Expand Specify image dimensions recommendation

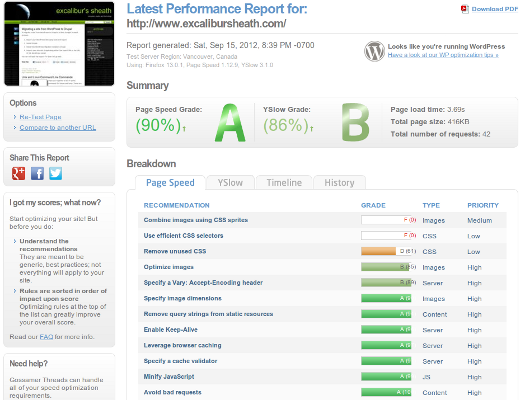point(182,298)
